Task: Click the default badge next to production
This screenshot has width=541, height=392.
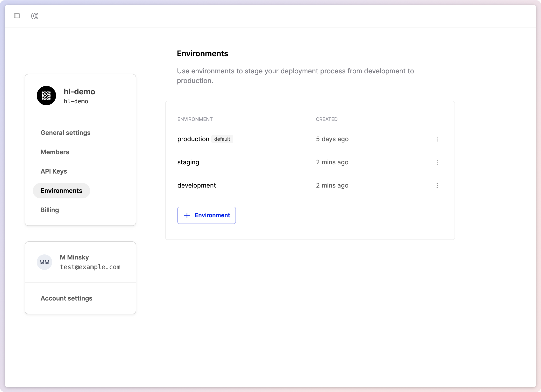Action: pyautogui.click(x=222, y=139)
